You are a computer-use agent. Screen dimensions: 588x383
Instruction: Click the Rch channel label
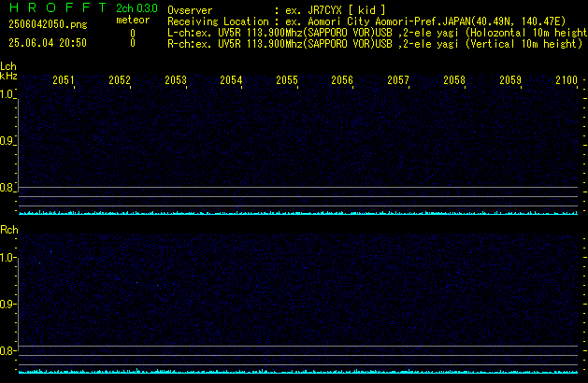coord(9,230)
